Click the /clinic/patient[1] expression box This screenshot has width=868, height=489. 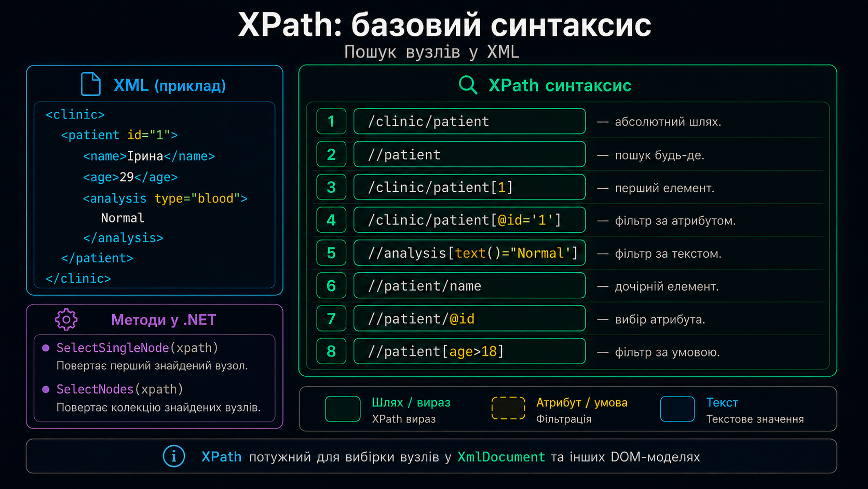tap(469, 187)
